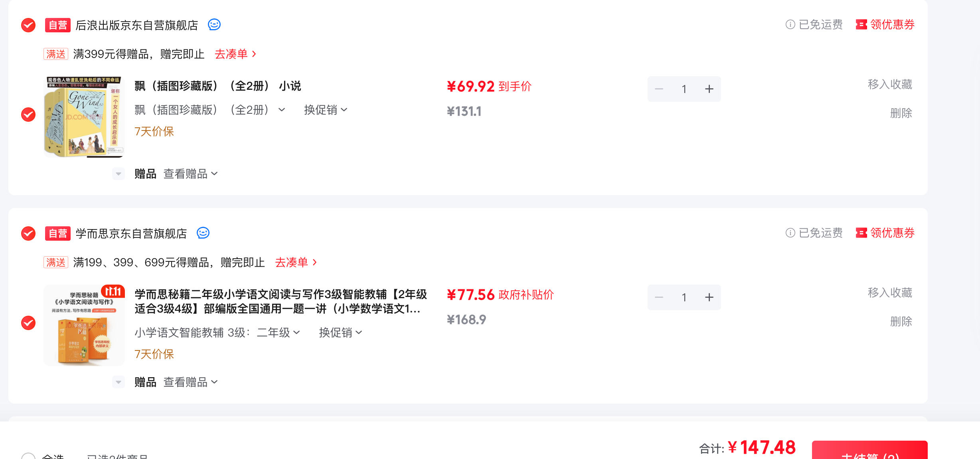The image size is (980, 459).
Task: Open 小学语文智能教辅 3级：二年级 variant dropdown
Action: pyautogui.click(x=217, y=332)
